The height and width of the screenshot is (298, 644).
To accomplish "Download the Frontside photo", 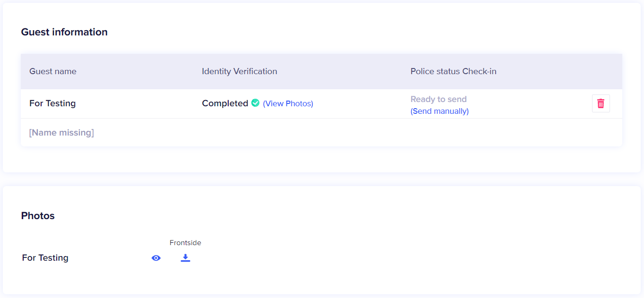I will click(185, 258).
